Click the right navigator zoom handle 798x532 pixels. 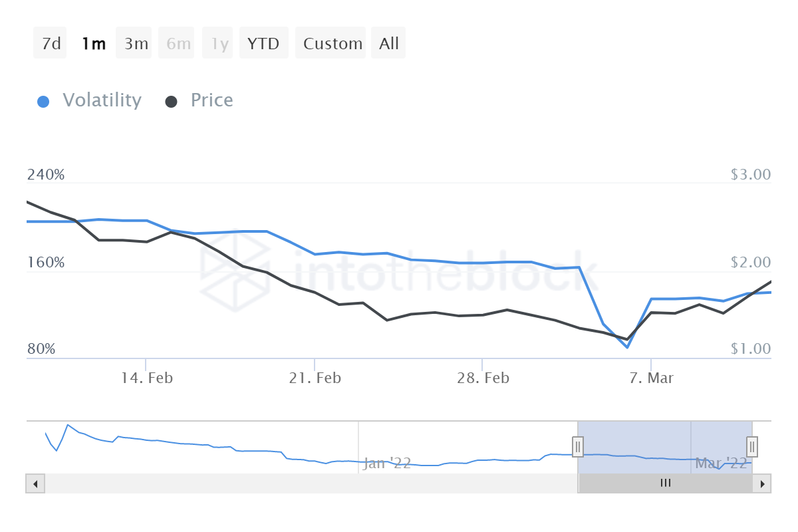tap(751, 448)
